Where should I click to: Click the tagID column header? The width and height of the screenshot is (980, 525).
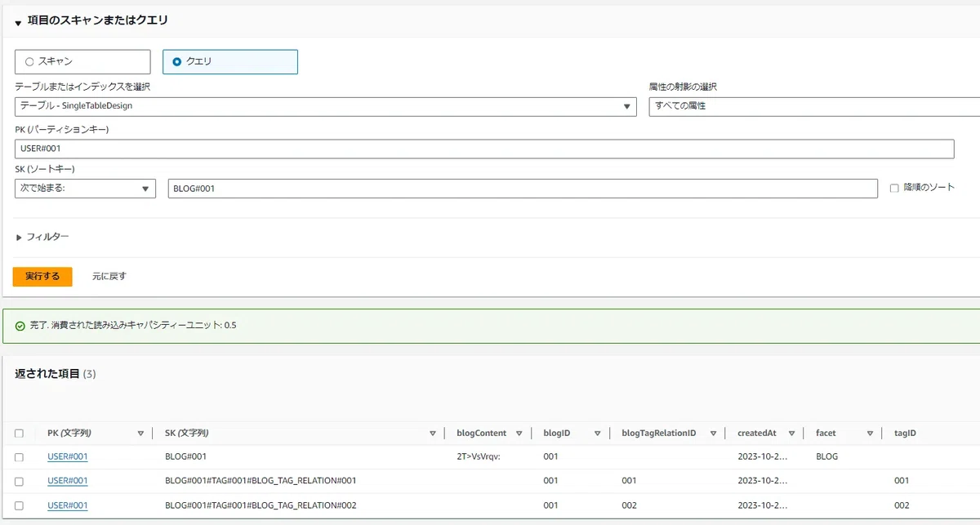(x=905, y=434)
